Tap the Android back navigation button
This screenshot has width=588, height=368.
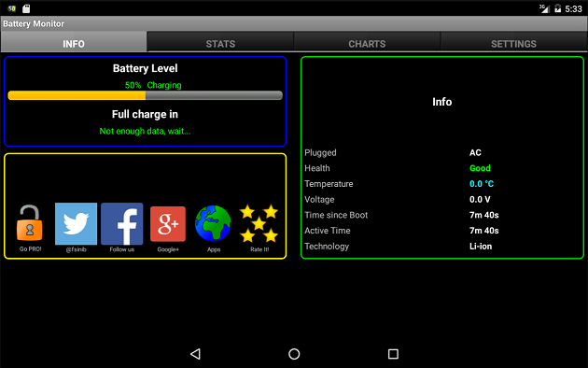point(195,354)
